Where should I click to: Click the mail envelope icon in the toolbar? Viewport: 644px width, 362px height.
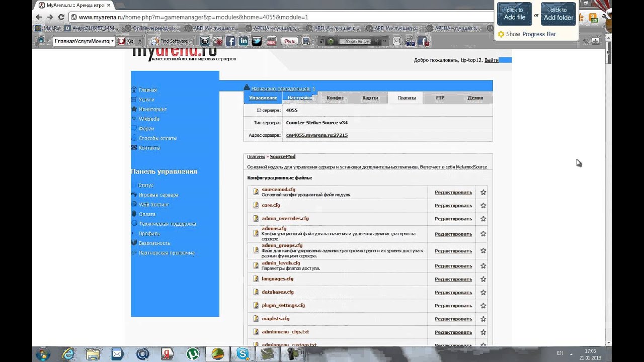coord(397,41)
